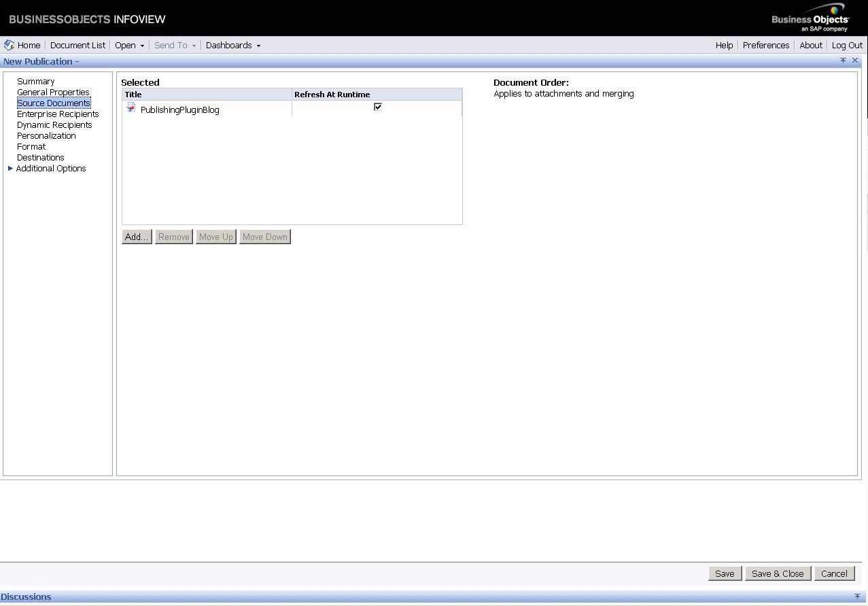868x606 pixels.
Task: Click the Discussions panel title
Action: pyautogui.click(x=26, y=596)
